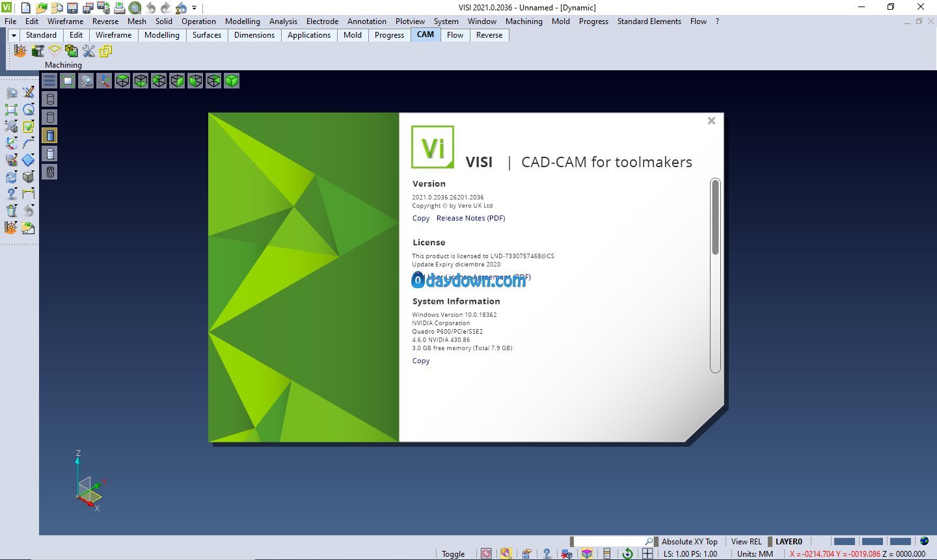Open a file with the green folder icon

pos(41,8)
